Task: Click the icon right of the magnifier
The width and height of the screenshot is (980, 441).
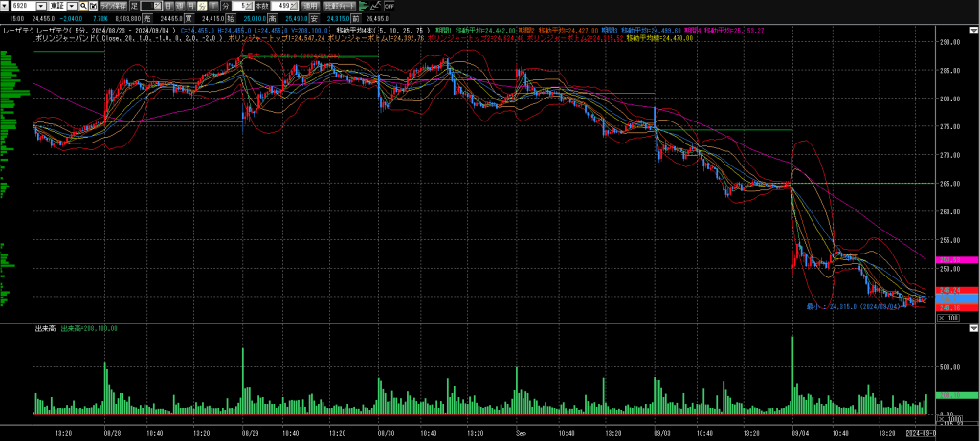Action: 93,6
